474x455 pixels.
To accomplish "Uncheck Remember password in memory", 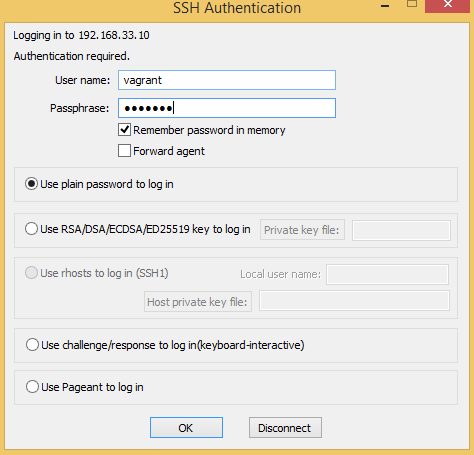I will [124, 130].
